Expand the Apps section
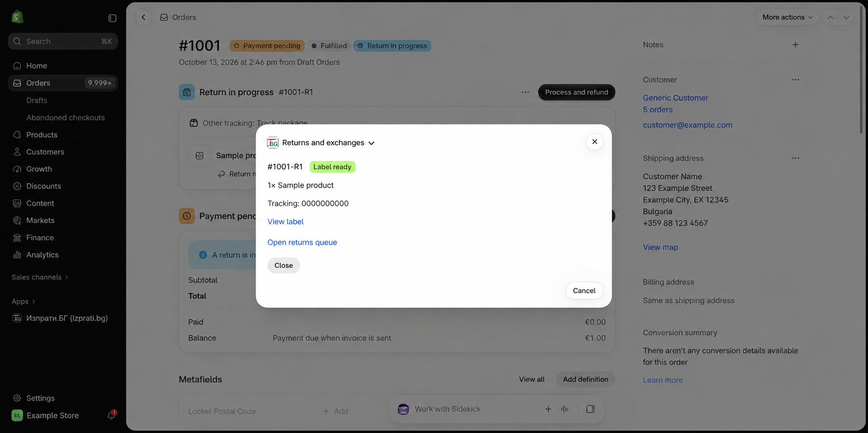This screenshot has width=868, height=433. (x=23, y=302)
